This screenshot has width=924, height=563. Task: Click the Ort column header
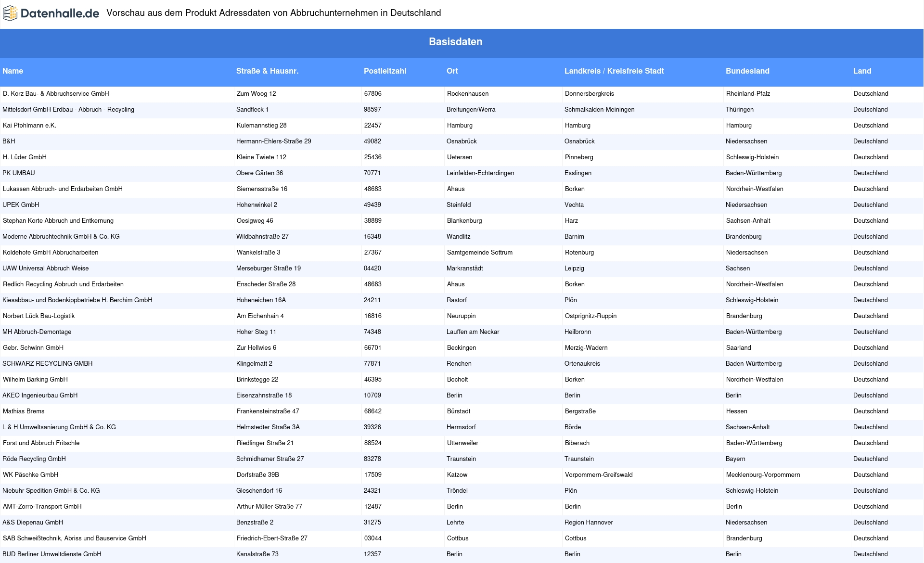(x=452, y=71)
